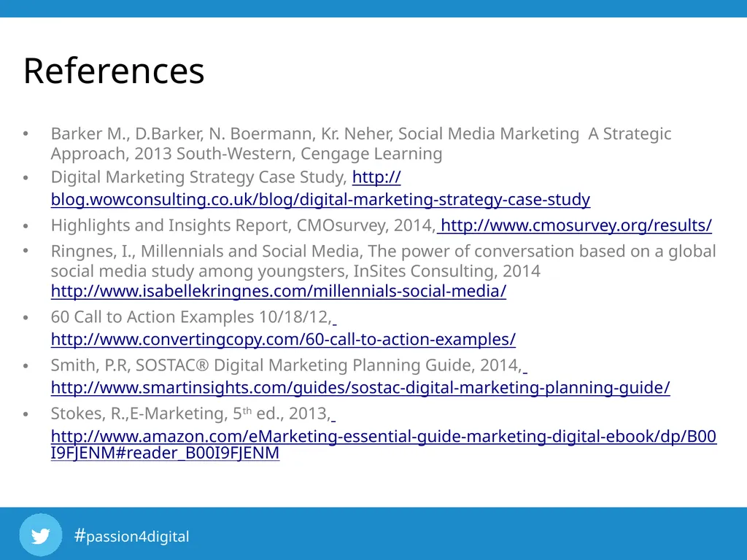747x560 pixels.
Task: Select the Barker M., D.Barker reference line
Action: point(361,134)
